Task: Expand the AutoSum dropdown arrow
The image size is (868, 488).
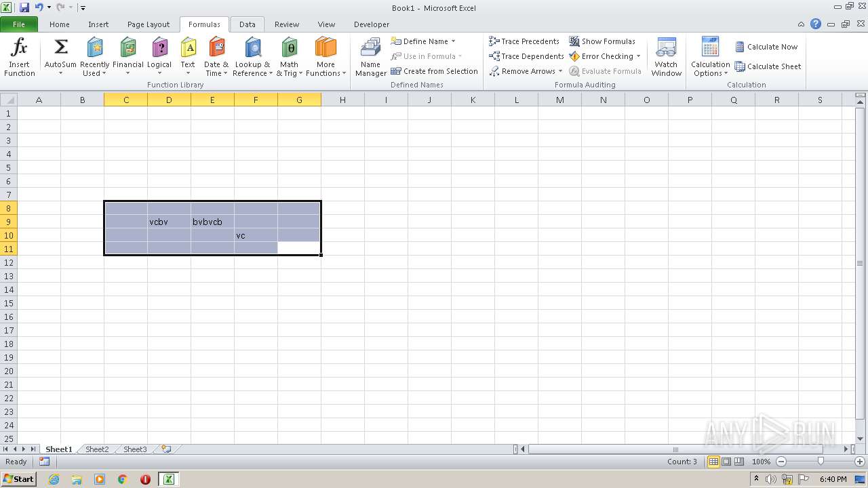Action: point(60,73)
